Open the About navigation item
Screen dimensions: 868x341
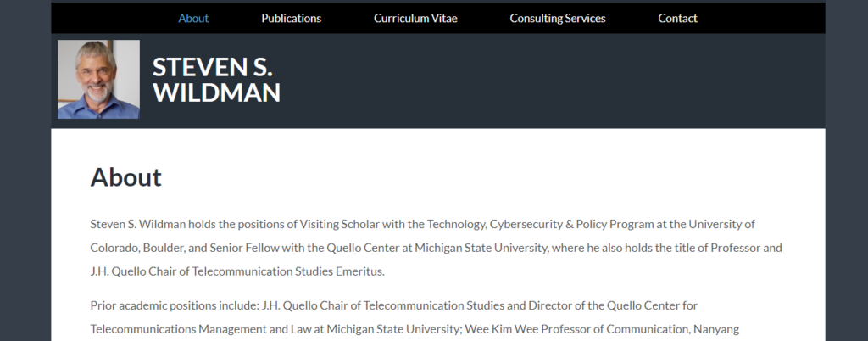pyautogui.click(x=193, y=19)
